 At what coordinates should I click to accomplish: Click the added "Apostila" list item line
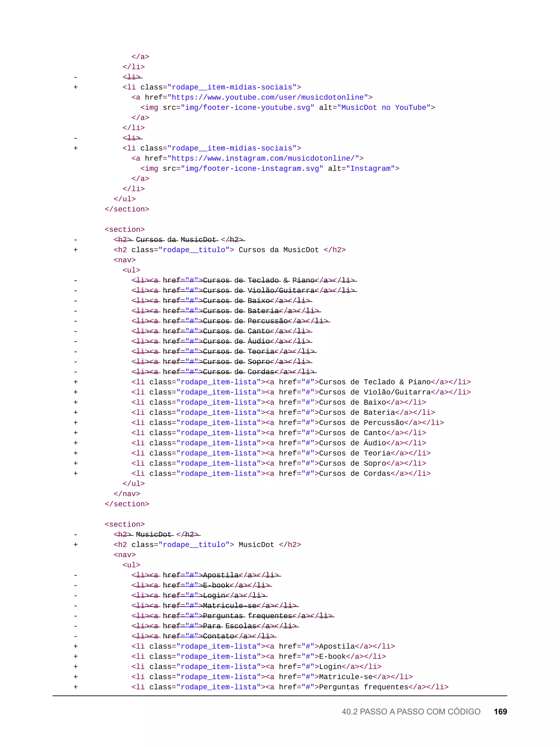(337, 646)
